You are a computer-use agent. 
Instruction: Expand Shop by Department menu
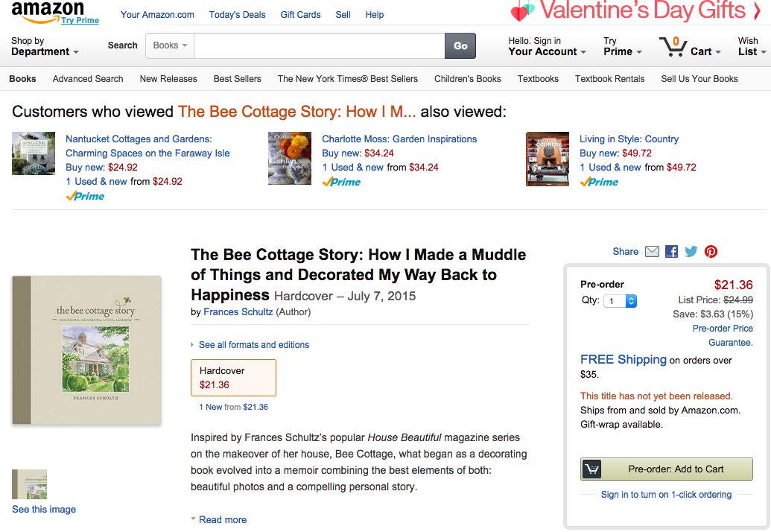[45, 47]
